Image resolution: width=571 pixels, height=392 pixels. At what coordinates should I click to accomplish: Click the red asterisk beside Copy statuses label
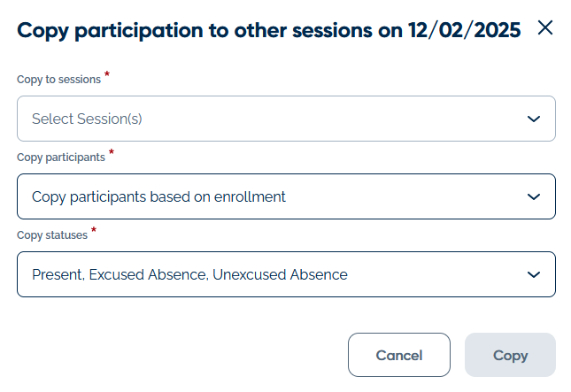pos(95,231)
